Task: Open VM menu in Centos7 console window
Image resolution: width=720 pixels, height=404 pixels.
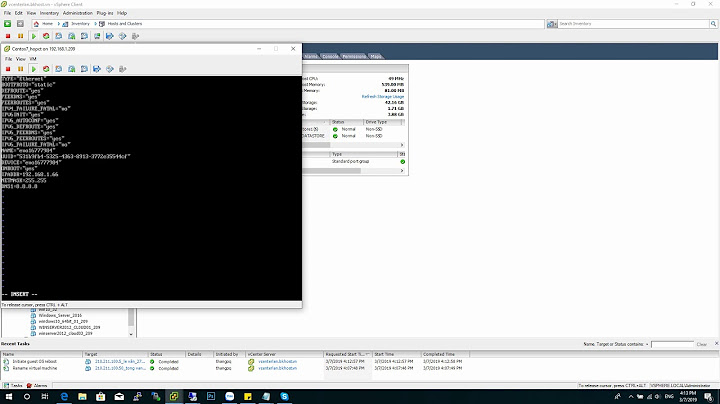Action: point(33,59)
